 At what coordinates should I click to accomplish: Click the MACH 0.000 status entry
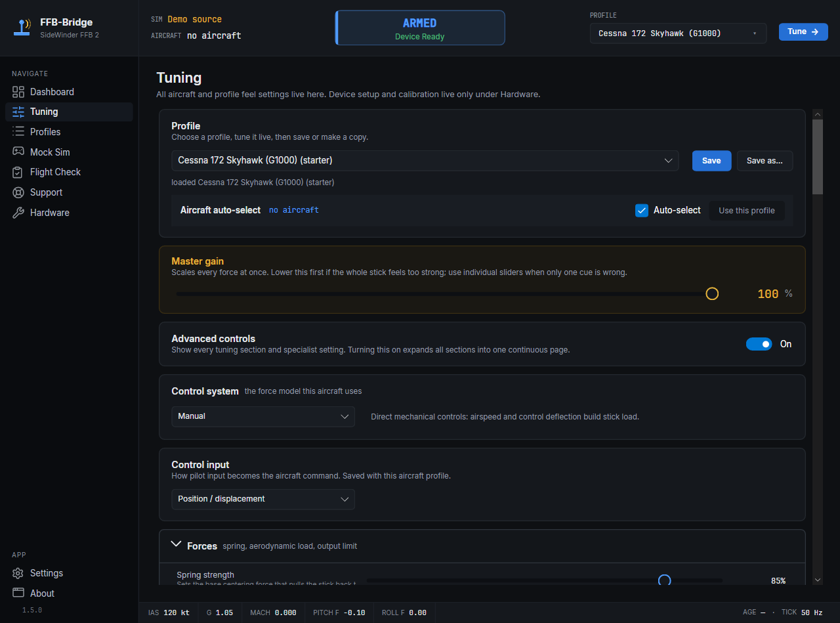(x=273, y=612)
